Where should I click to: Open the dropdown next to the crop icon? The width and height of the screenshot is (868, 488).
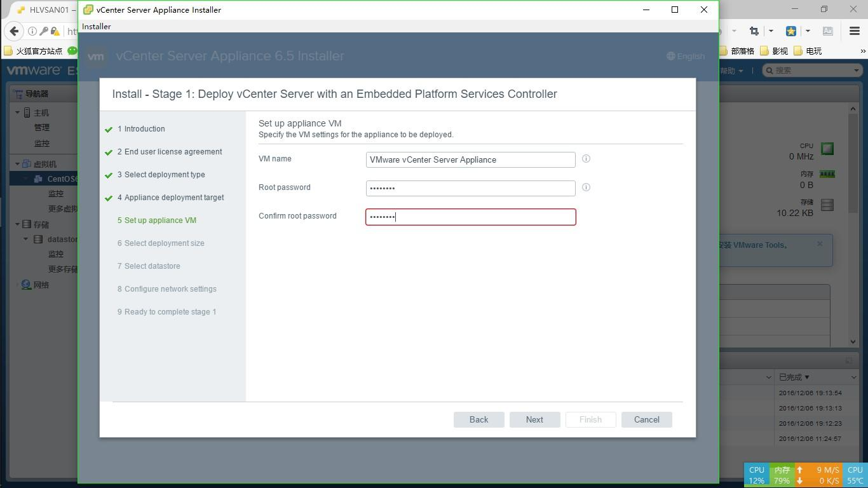click(771, 30)
